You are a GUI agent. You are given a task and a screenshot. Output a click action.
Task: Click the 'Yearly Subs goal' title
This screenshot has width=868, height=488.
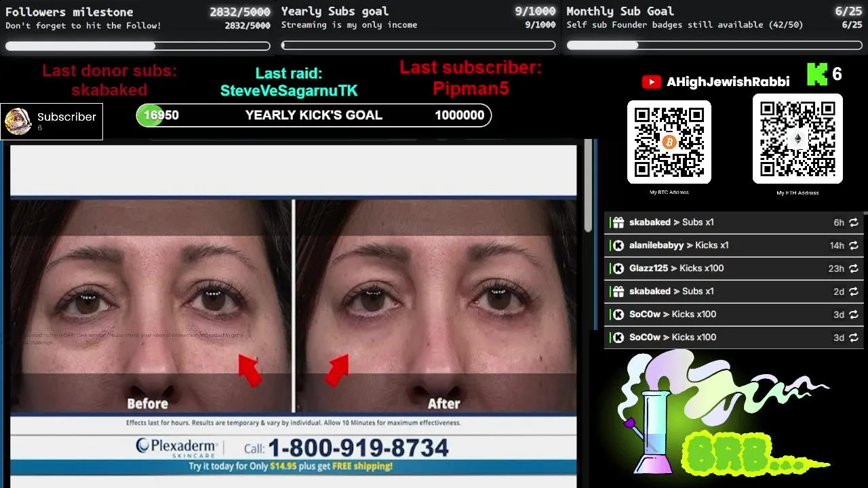[335, 11]
